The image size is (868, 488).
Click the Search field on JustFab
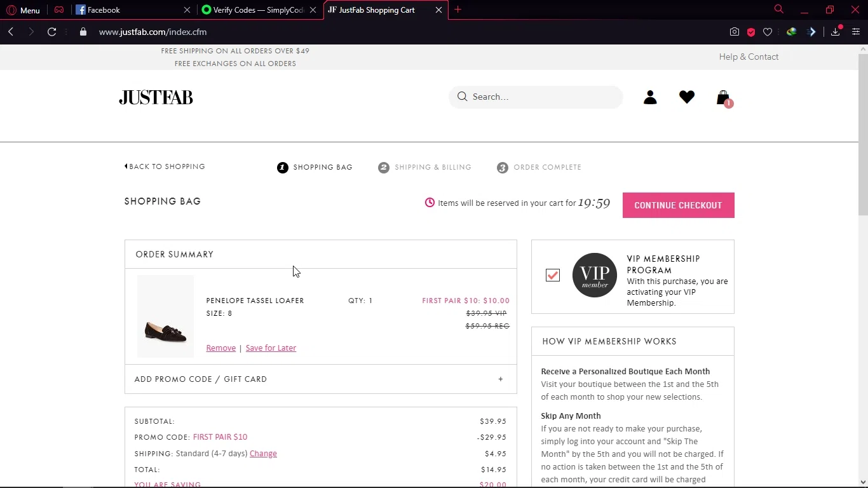coord(536,97)
